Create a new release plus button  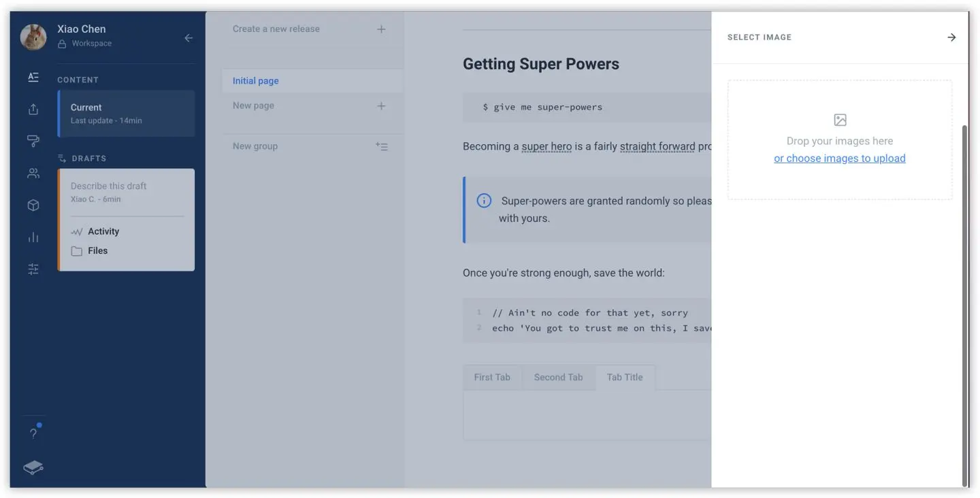(381, 29)
